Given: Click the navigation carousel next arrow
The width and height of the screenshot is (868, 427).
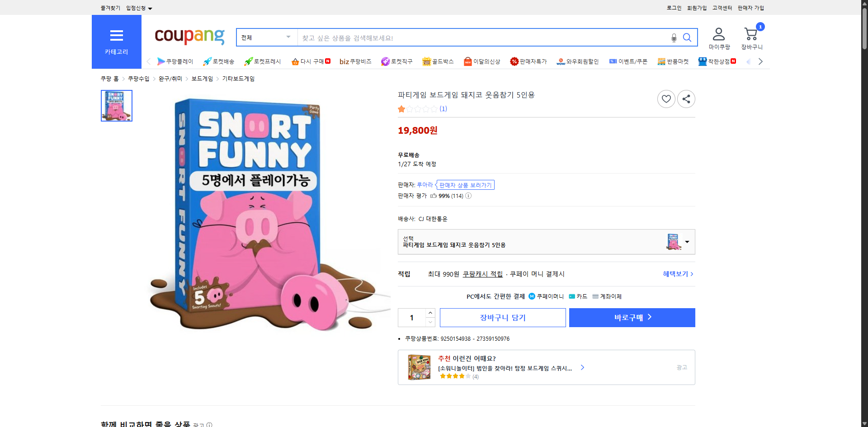Looking at the screenshot, I should pyautogui.click(x=760, y=61).
